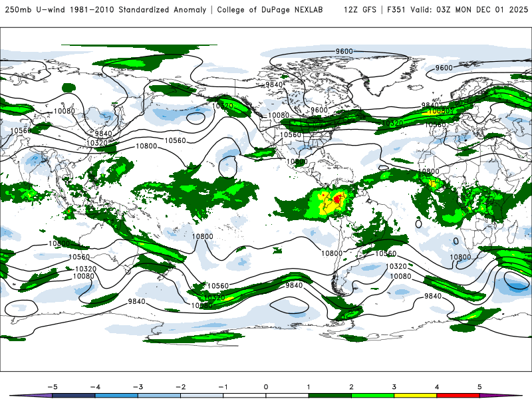Click the yellow 3 to 4 colorbar segment

[415, 396]
